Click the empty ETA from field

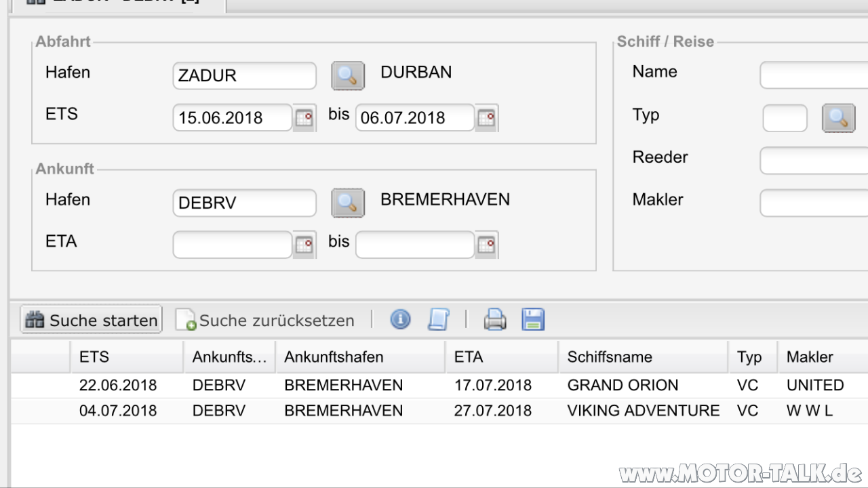[233, 245]
